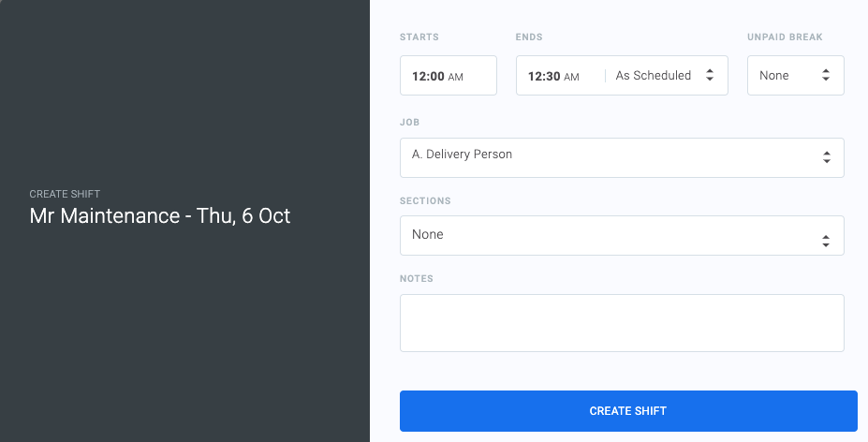The width and height of the screenshot is (868, 442).
Task: Open the As Scheduled dropdown
Action: click(654, 76)
